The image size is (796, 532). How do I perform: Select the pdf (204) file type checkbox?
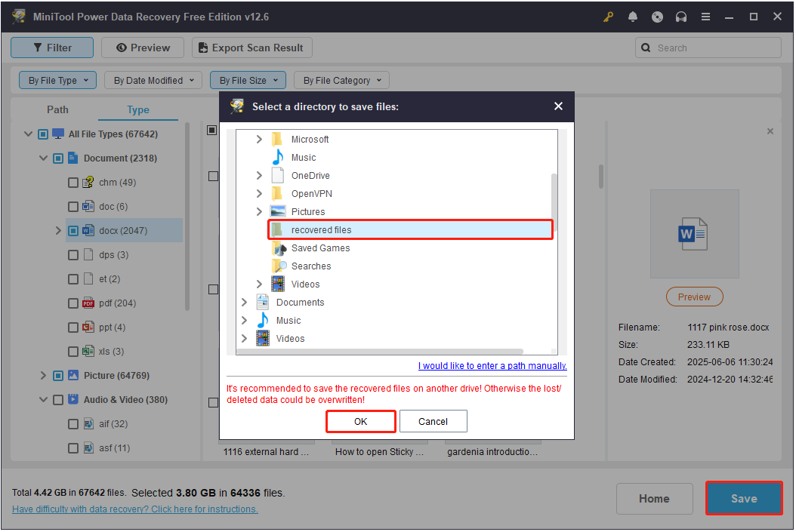pos(73,303)
